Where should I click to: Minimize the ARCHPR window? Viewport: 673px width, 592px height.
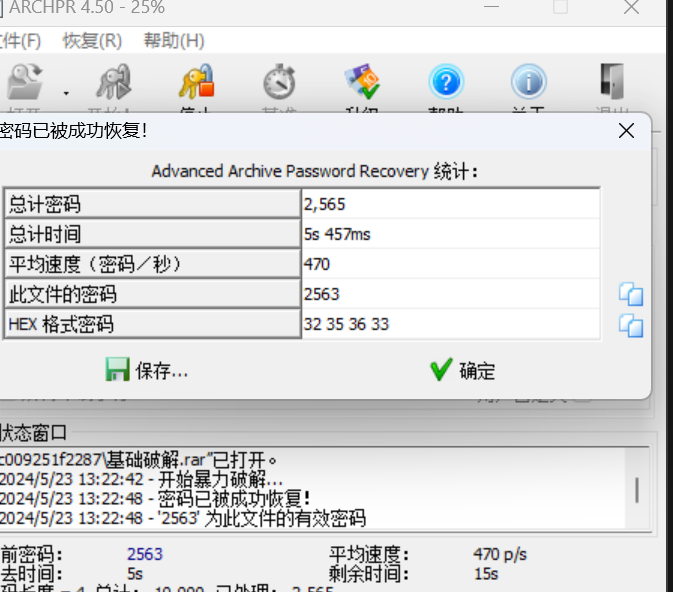click(x=491, y=6)
